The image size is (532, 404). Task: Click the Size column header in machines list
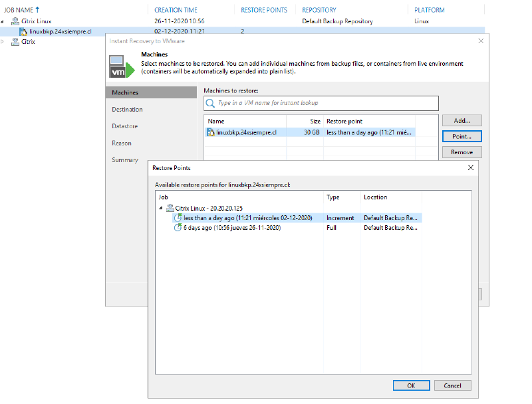[315, 122]
